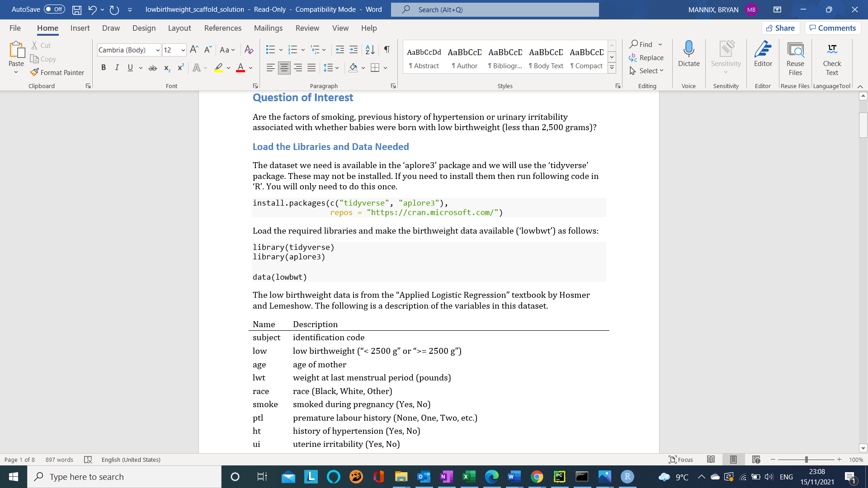This screenshot has height=488, width=868.
Task: Apply strikethrough to selected text
Action: coord(153,67)
